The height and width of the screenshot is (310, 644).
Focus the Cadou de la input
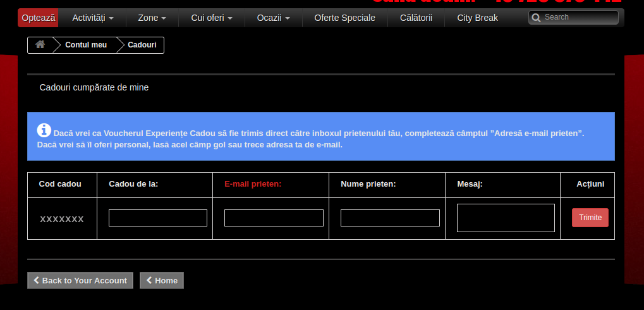pos(158,218)
